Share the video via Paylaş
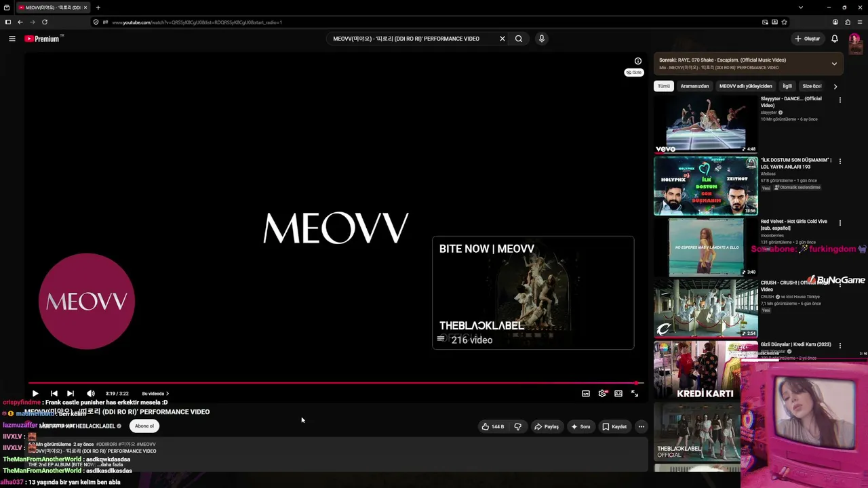 (x=547, y=426)
